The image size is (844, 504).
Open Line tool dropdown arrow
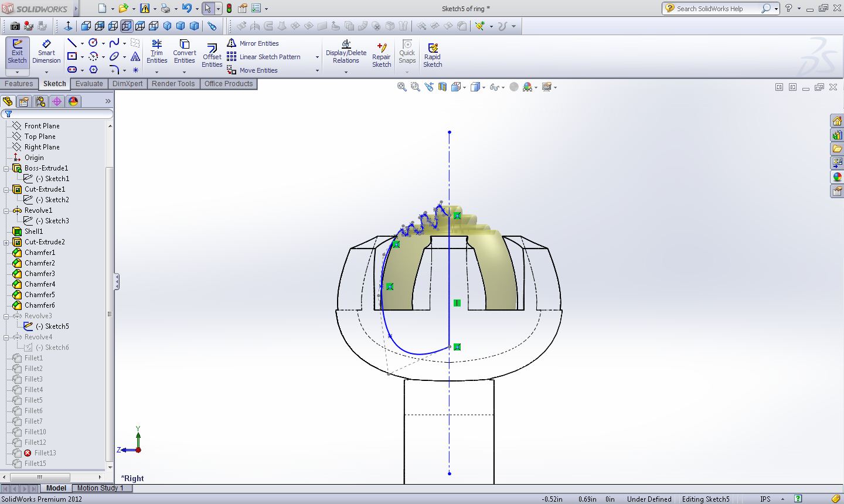click(x=82, y=43)
